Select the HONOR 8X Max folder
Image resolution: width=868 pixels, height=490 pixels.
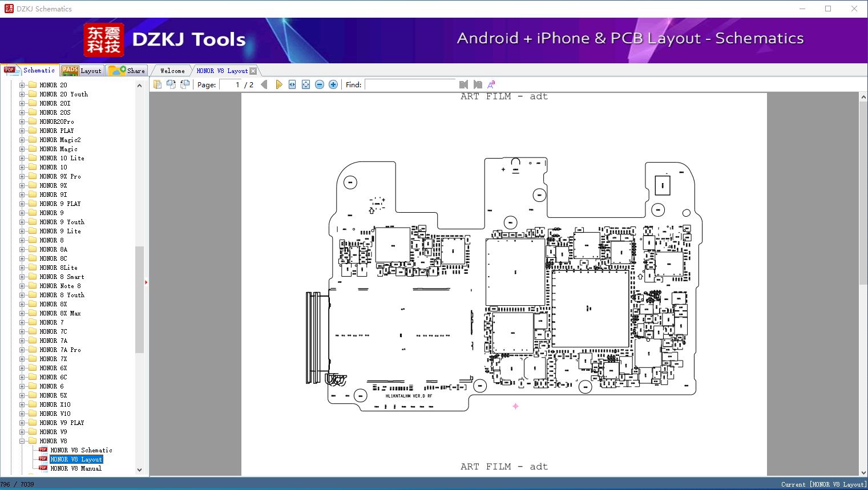tap(60, 313)
